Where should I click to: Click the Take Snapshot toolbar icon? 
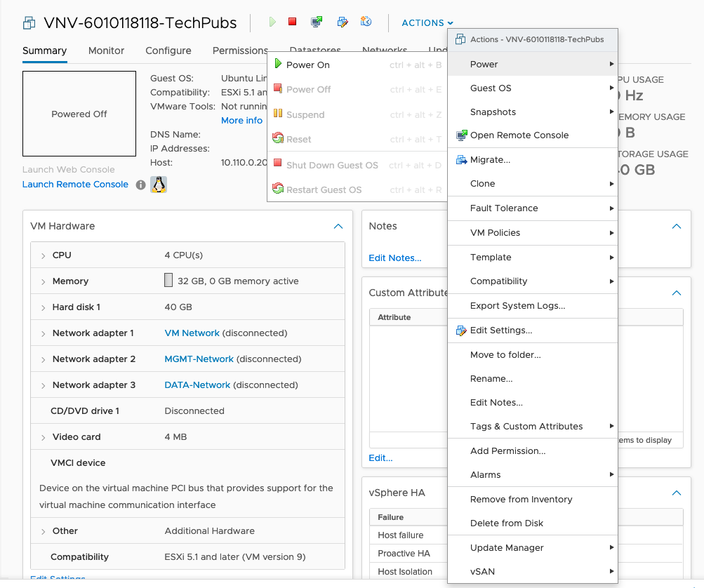point(366,22)
